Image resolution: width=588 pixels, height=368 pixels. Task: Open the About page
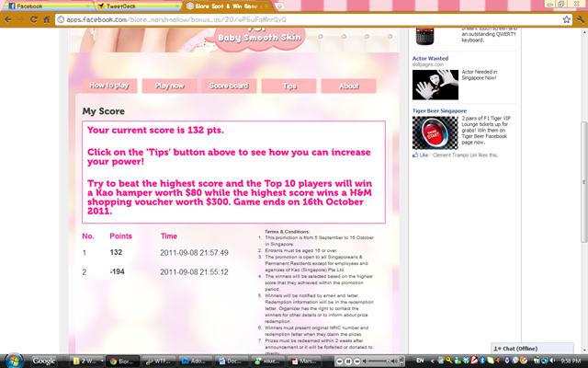point(348,86)
